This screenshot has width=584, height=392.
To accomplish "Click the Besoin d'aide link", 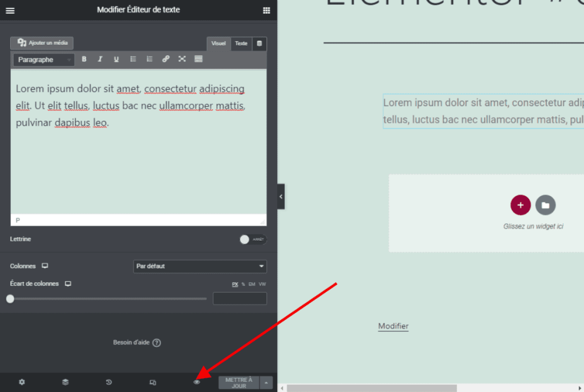I will (136, 343).
